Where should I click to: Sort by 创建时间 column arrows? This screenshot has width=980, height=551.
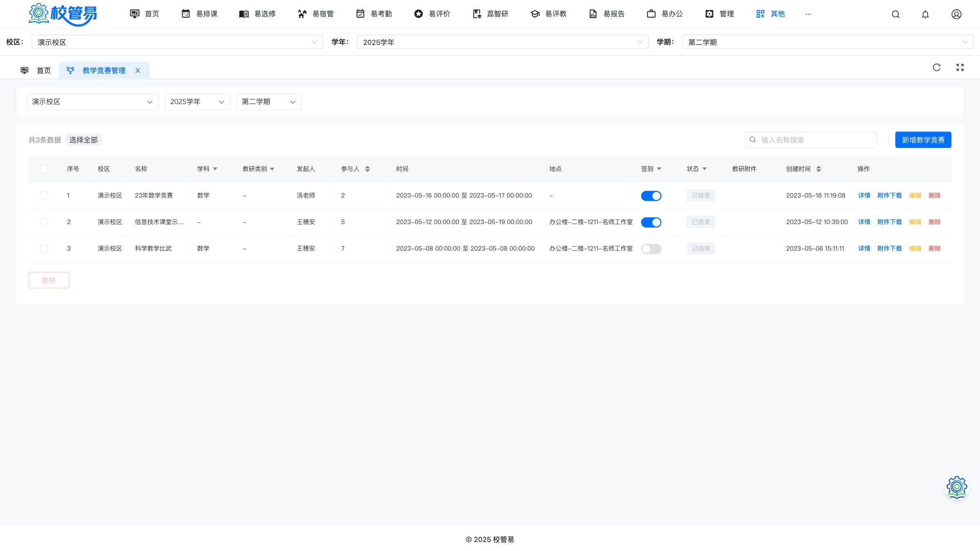[819, 169]
